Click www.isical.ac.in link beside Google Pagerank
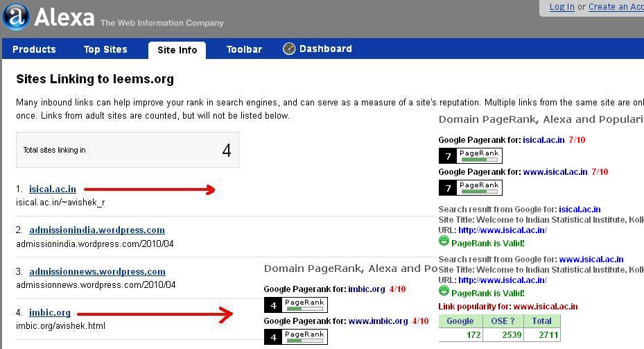 pos(555,172)
